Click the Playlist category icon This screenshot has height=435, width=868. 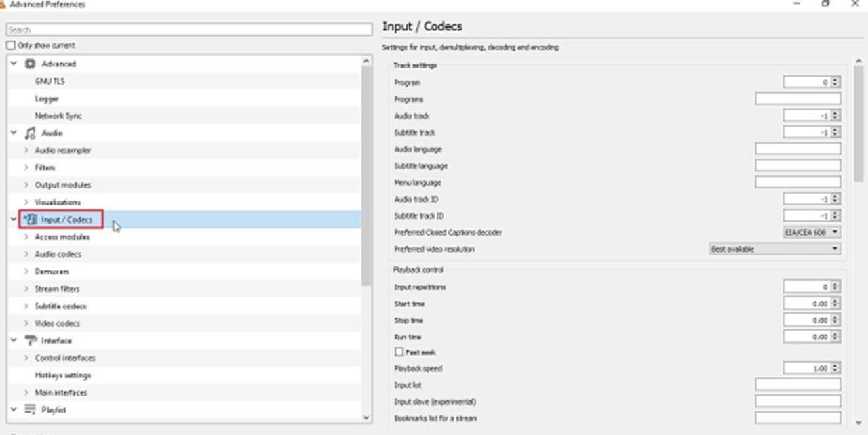[30, 410]
